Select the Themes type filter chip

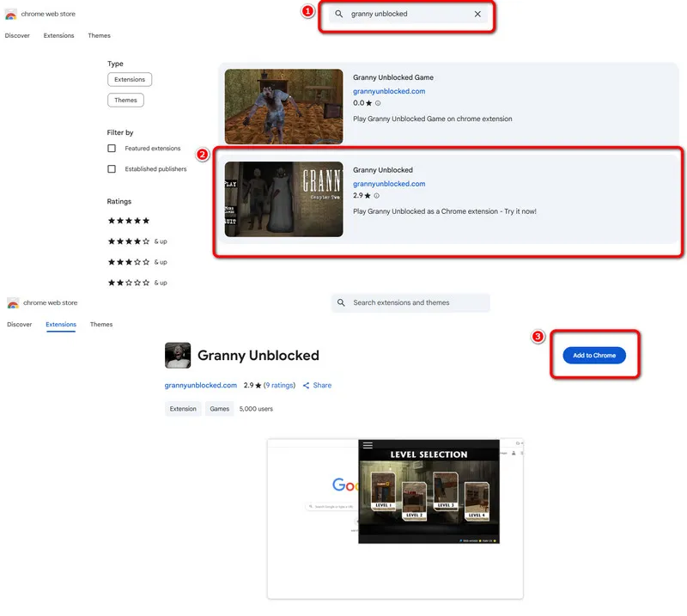tap(125, 100)
